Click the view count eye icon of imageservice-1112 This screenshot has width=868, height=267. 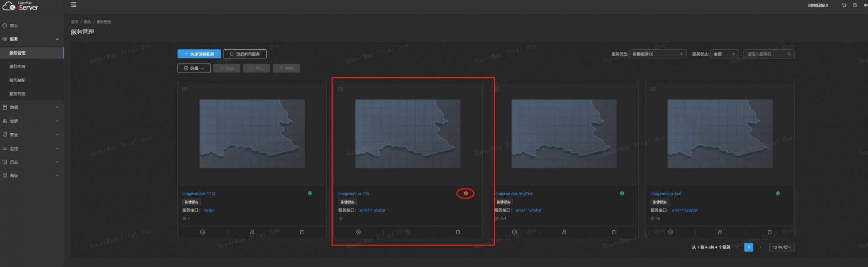(x=184, y=219)
